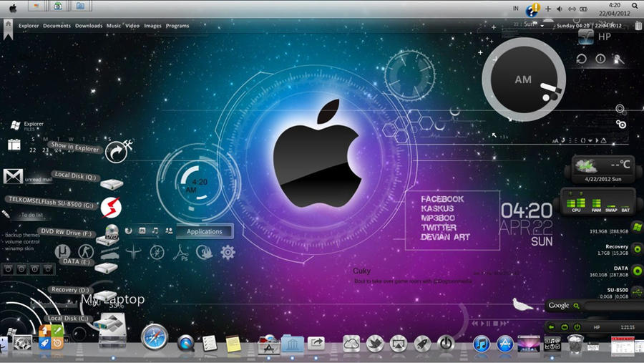Click fast-forward in the media controls

pos(504,324)
